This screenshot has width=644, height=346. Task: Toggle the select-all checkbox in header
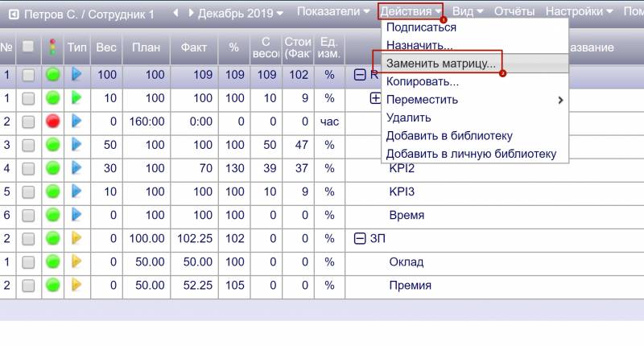coord(28,47)
